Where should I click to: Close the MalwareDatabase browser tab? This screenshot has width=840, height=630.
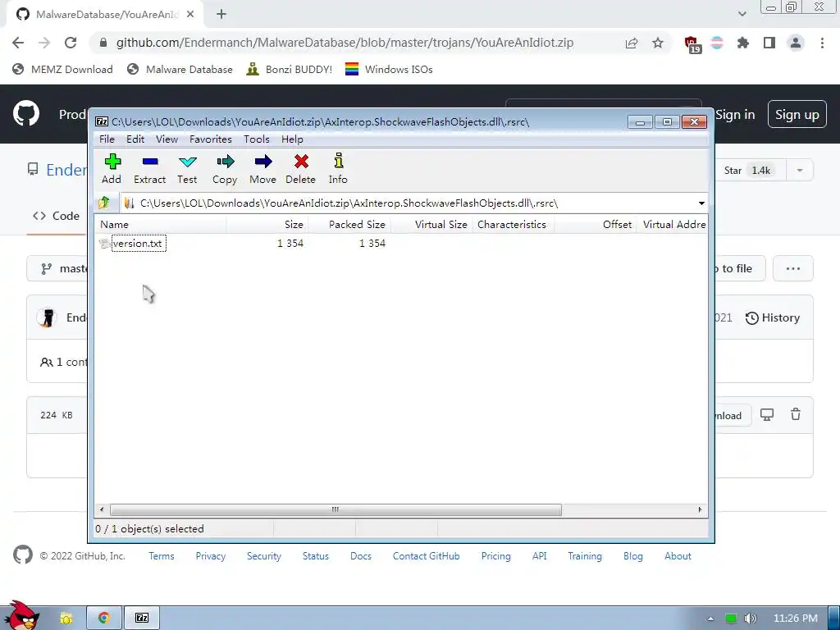190,15
